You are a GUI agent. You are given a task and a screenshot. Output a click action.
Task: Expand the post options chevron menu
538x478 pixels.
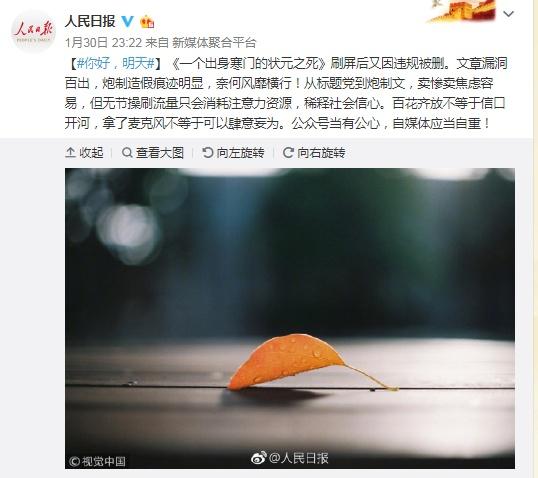[x=508, y=14]
